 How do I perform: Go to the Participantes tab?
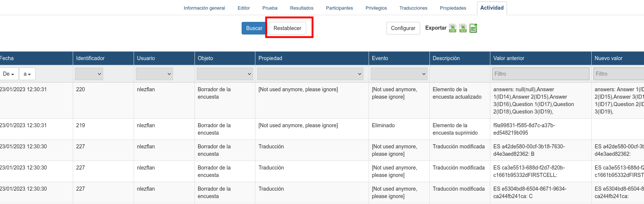pyautogui.click(x=339, y=8)
